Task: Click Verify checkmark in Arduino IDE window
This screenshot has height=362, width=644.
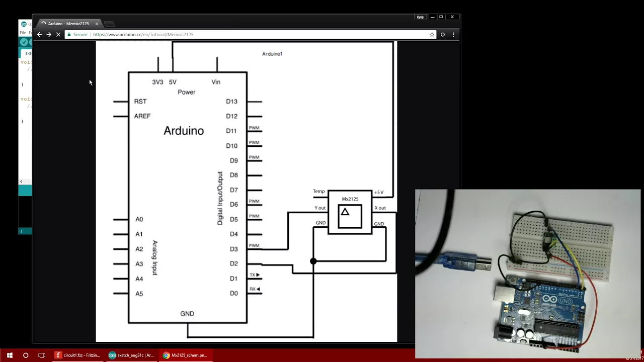Action: [24, 42]
